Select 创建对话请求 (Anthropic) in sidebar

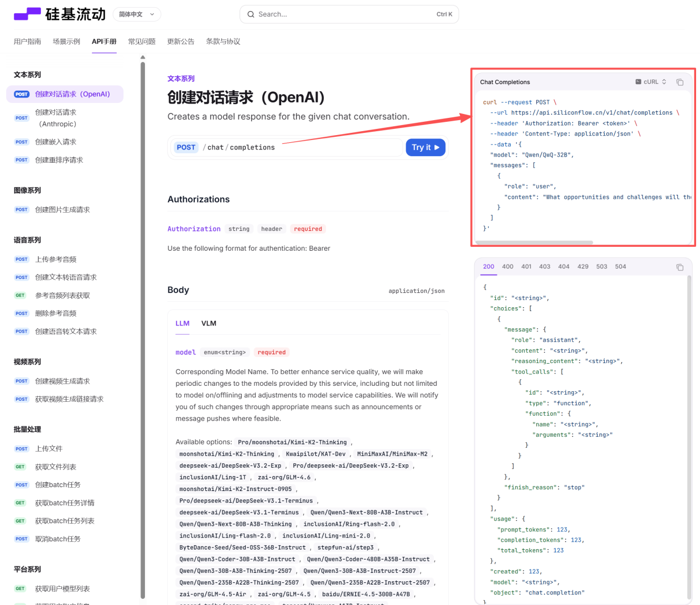click(65, 118)
